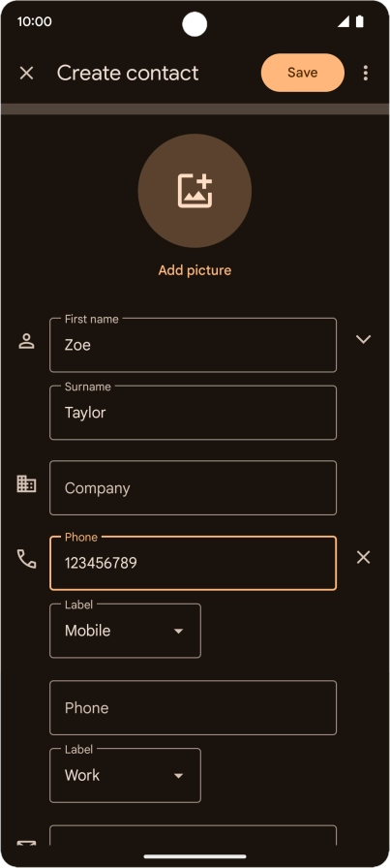Tap the Create contact title
The width and height of the screenshot is (390, 868).
(x=128, y=73)
